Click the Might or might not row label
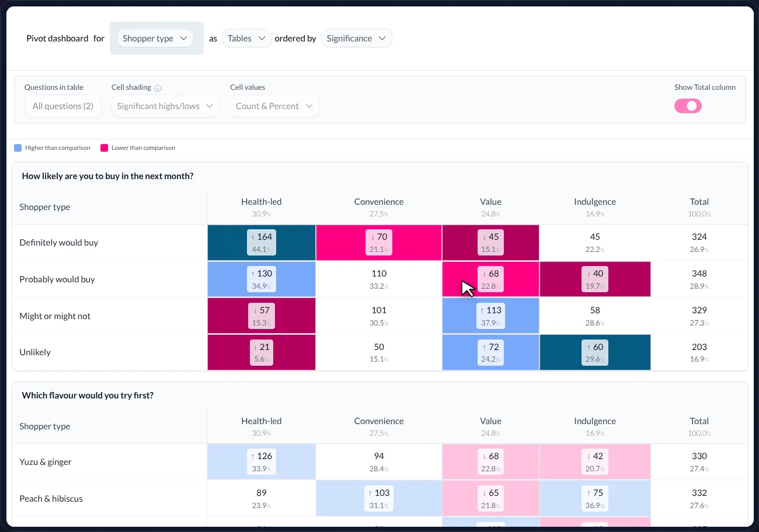The image size is (759, 532). point(55,316)
